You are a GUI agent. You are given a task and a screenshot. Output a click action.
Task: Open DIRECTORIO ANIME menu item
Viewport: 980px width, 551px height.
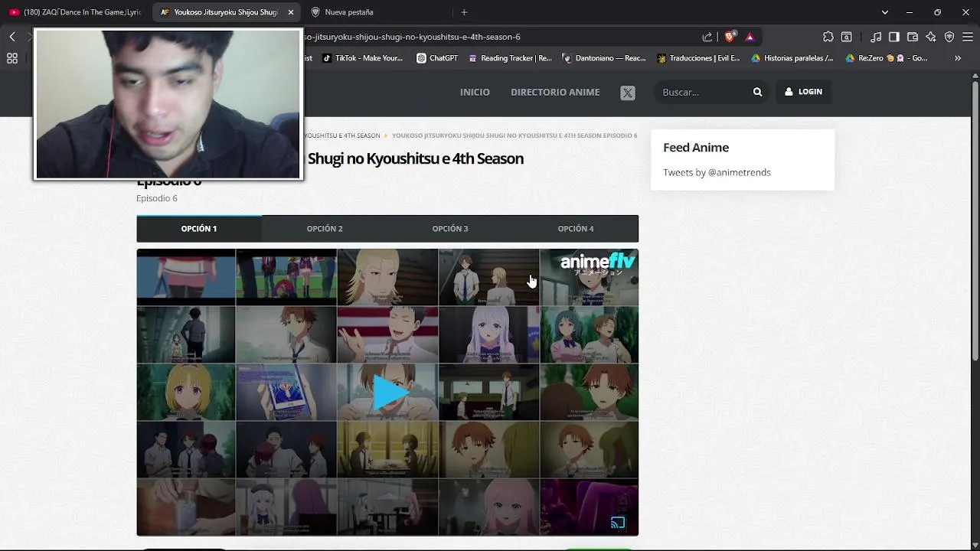555,92
